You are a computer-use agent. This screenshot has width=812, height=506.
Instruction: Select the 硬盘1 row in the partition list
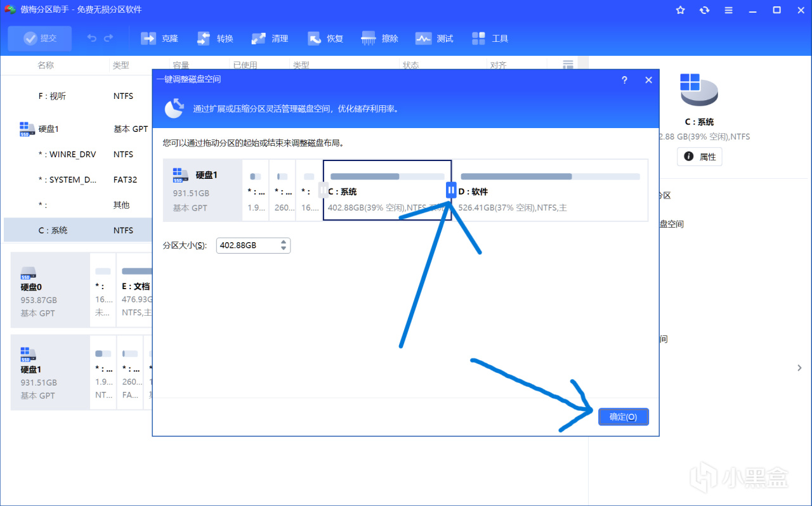click(78, 129)
